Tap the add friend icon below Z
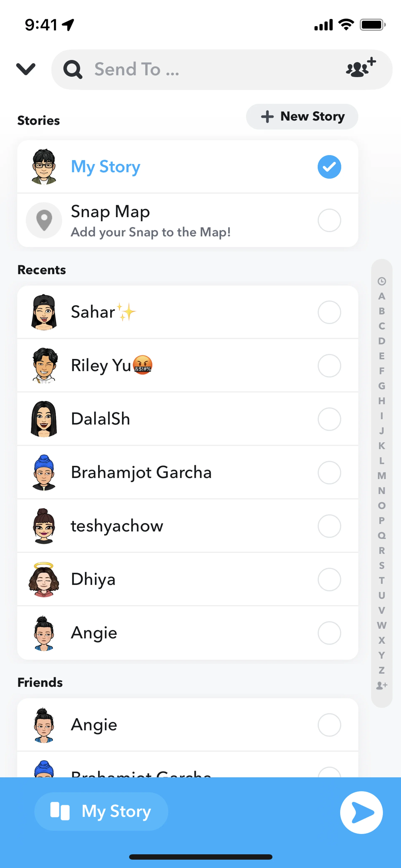The image size is (401, 868). click(x=381, y=685)
